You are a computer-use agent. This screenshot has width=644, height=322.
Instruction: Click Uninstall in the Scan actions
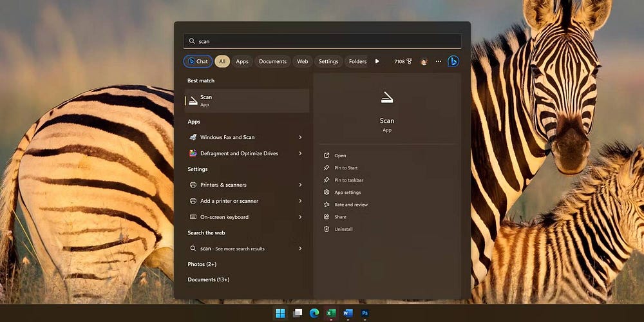(x=343, y=229)
